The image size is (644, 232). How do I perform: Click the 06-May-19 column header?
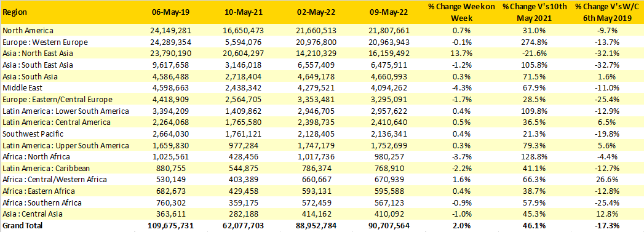169,12
